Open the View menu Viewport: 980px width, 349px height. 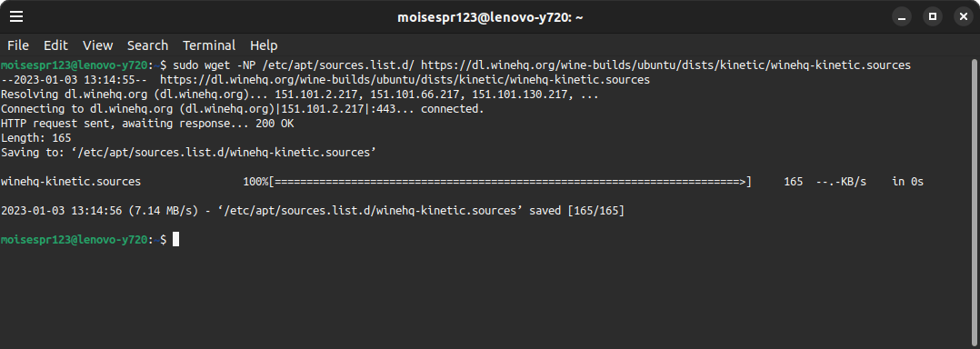click(x=97, y=45)
